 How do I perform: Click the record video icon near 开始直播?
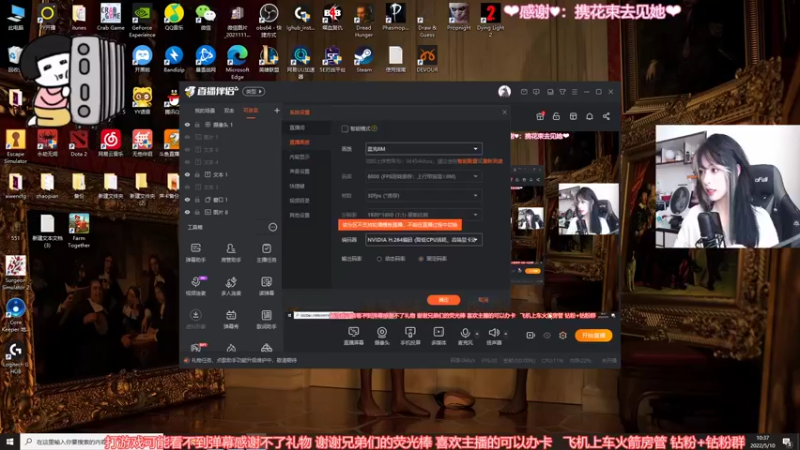[x=531, y=335]
